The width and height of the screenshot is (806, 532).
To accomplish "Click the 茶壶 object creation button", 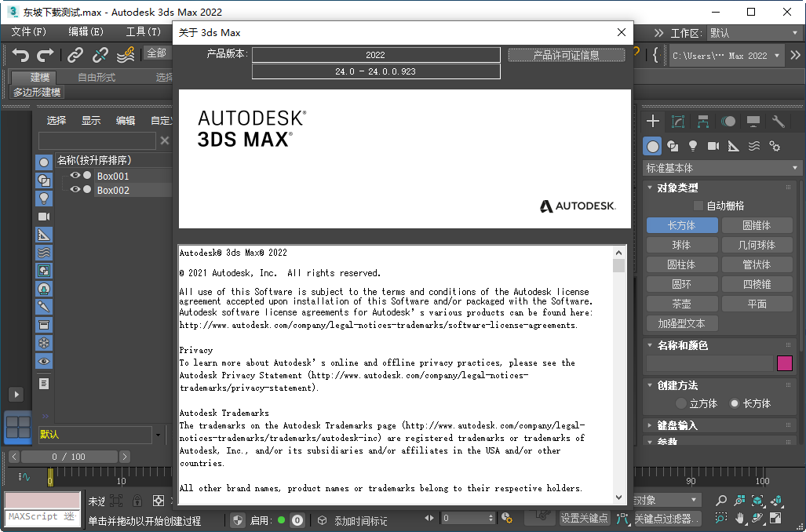I will 682,303.
